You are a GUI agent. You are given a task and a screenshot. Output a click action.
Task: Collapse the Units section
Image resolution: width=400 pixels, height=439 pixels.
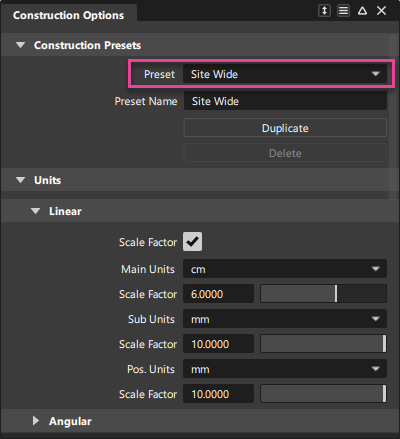coord(21,180)
